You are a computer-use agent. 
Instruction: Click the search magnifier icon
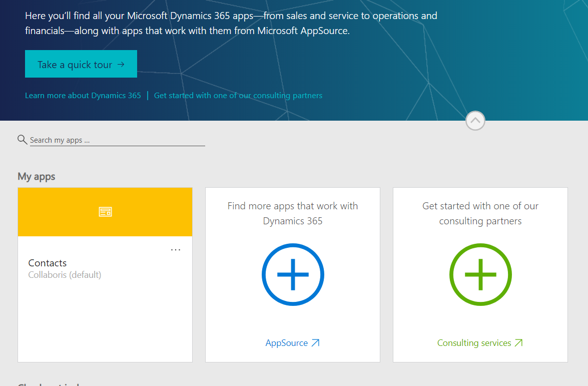click(x=22, y=140)
